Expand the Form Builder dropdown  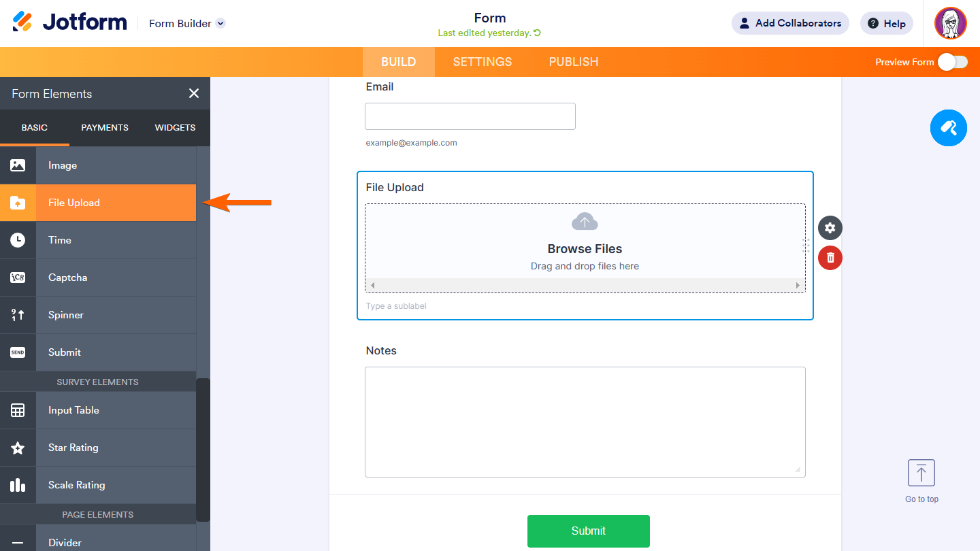point(220,23)
